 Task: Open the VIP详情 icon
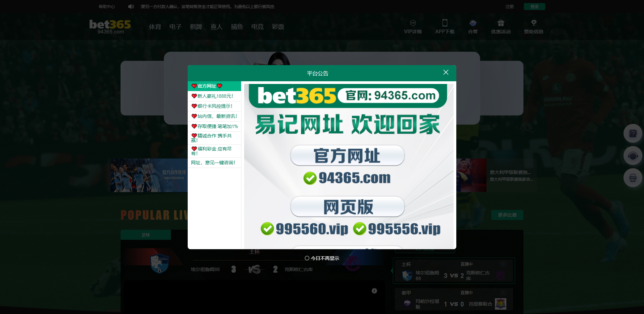coord(413,23)
